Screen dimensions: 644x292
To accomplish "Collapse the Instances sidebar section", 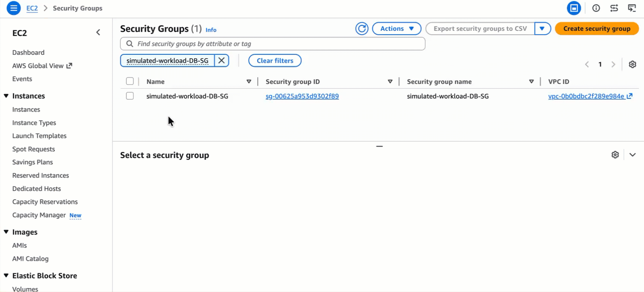I will (6, 96).
